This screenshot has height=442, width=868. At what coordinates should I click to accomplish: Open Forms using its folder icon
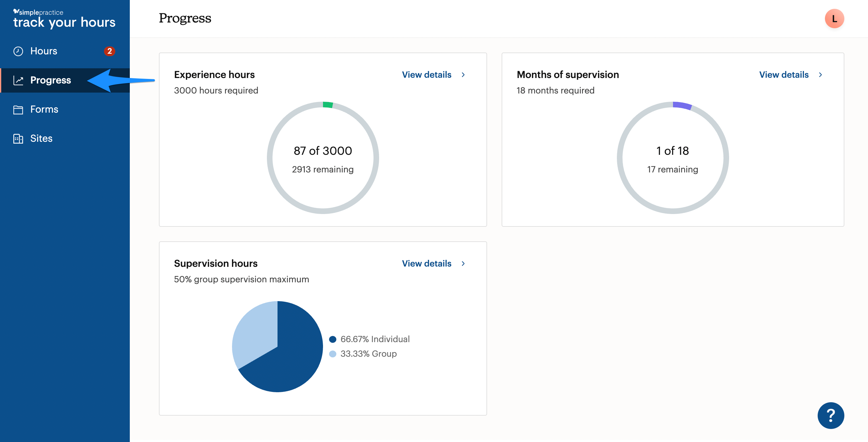(x=18, y=109)
